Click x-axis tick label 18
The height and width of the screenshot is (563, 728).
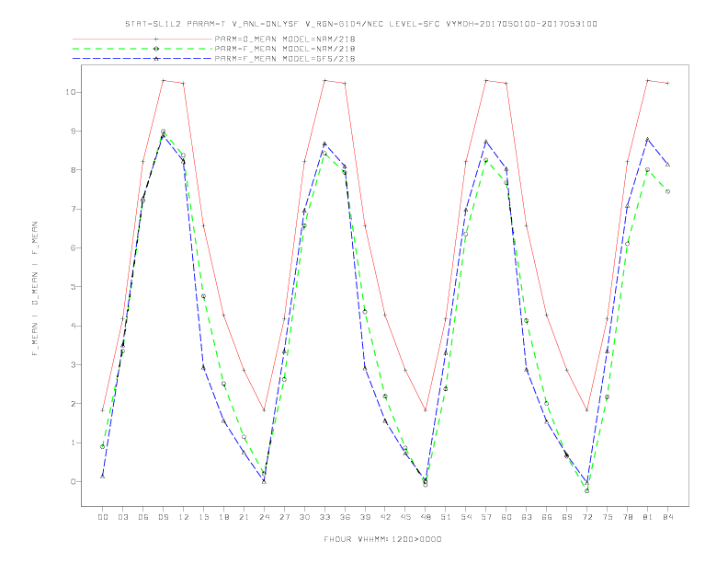click(223, 517)
